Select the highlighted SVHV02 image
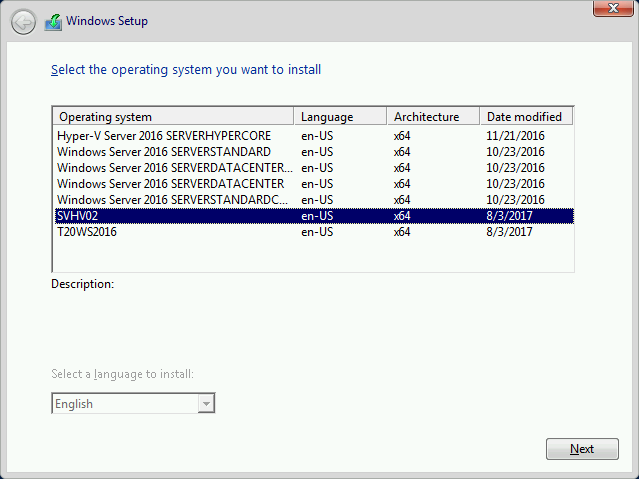 pyautogui.click(x=314, y=216)
